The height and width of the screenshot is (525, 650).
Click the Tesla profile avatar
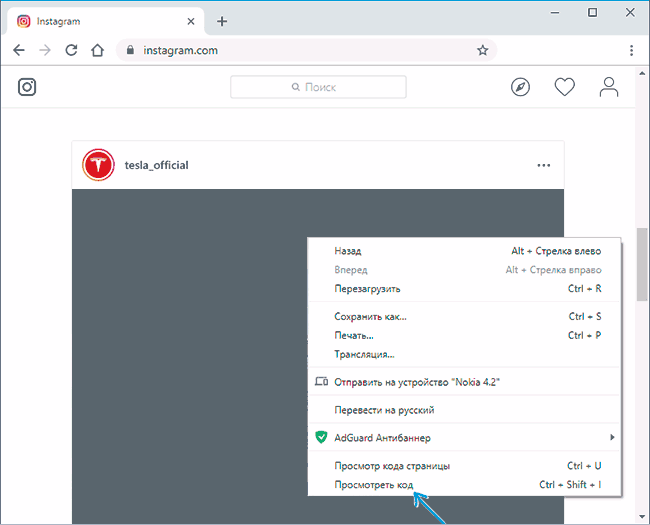click(97, 165)
